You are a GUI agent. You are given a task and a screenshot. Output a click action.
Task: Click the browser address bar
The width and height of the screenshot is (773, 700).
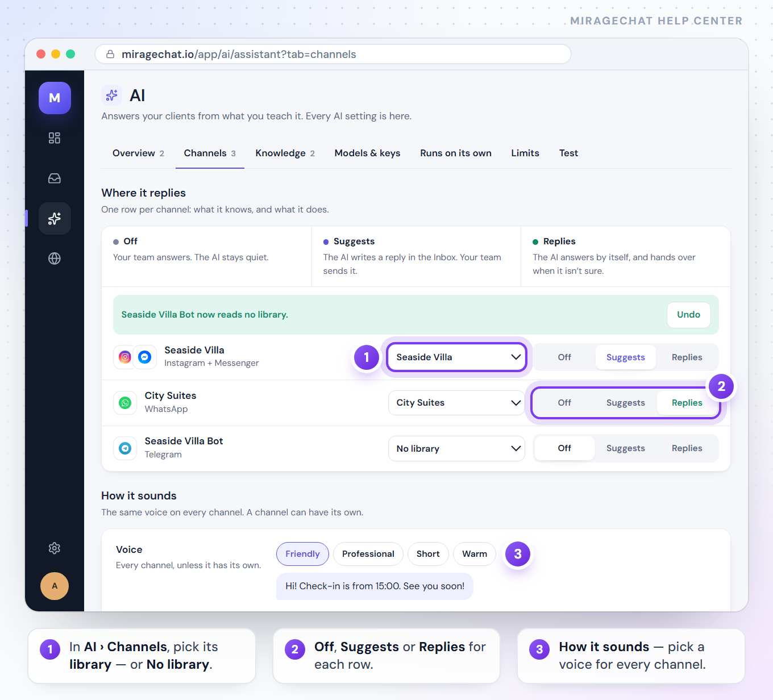[333, 54]
